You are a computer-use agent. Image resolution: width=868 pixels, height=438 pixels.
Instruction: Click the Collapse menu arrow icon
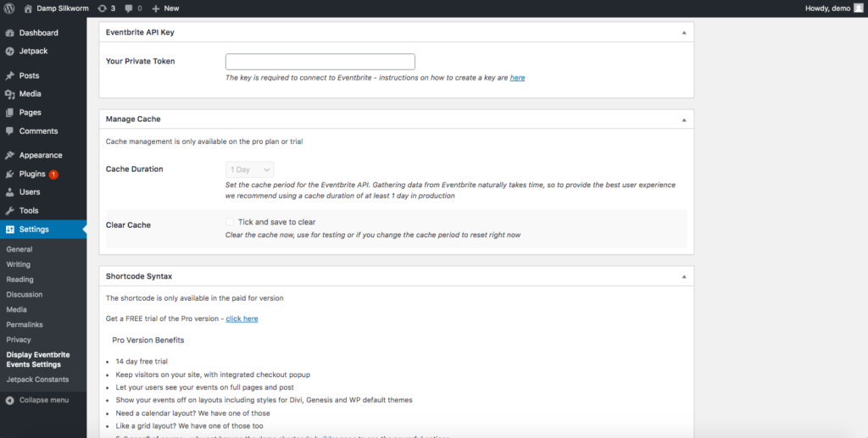[x=9, y=401]
